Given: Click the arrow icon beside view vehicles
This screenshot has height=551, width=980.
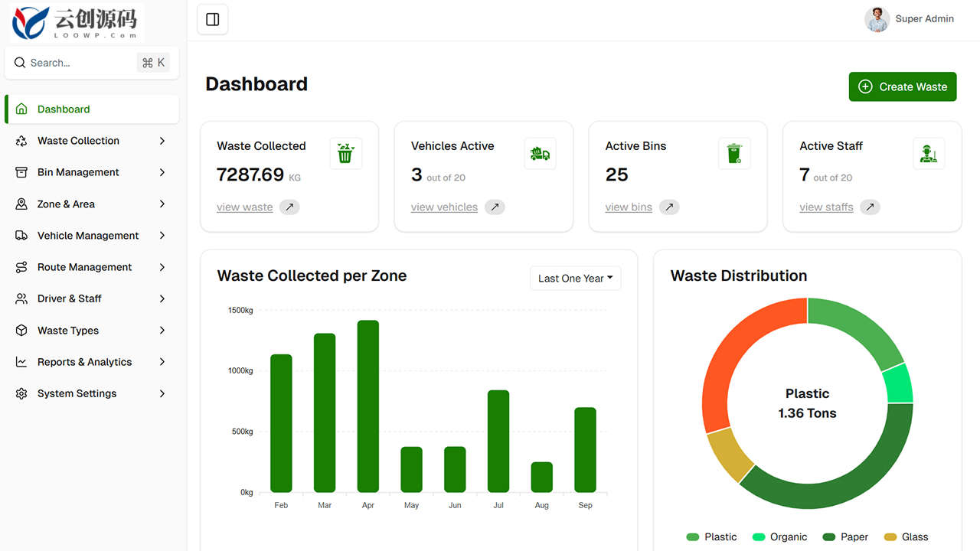Looking at the screenshot, I should (495, 207).
